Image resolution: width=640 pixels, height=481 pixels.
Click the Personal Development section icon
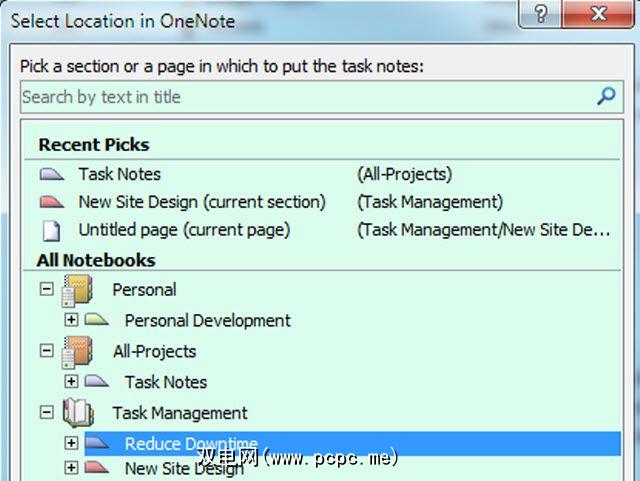97,321
